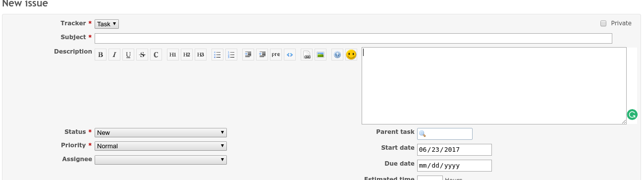644x180 pixels.
Task: Open the Status dropdown
Action: pos(161,132)
